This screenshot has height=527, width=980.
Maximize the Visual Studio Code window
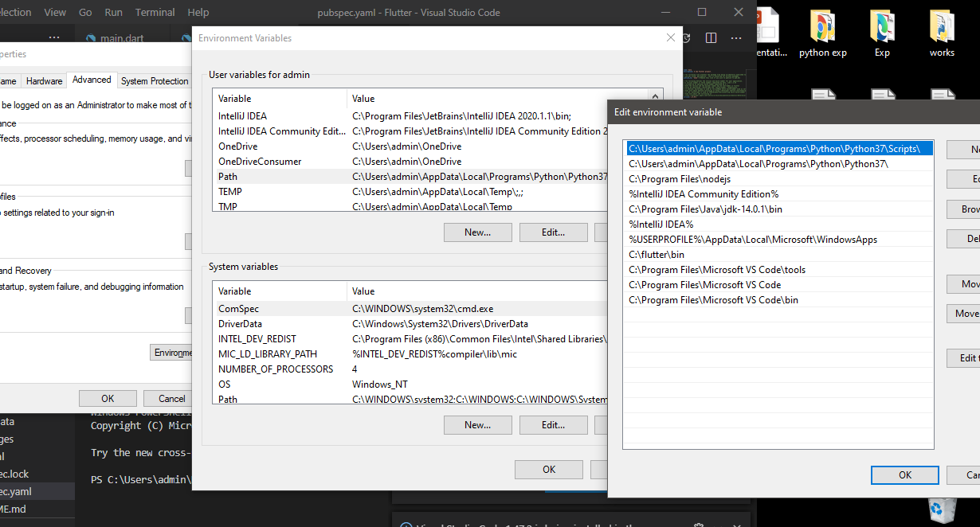[x=702, y=12]
